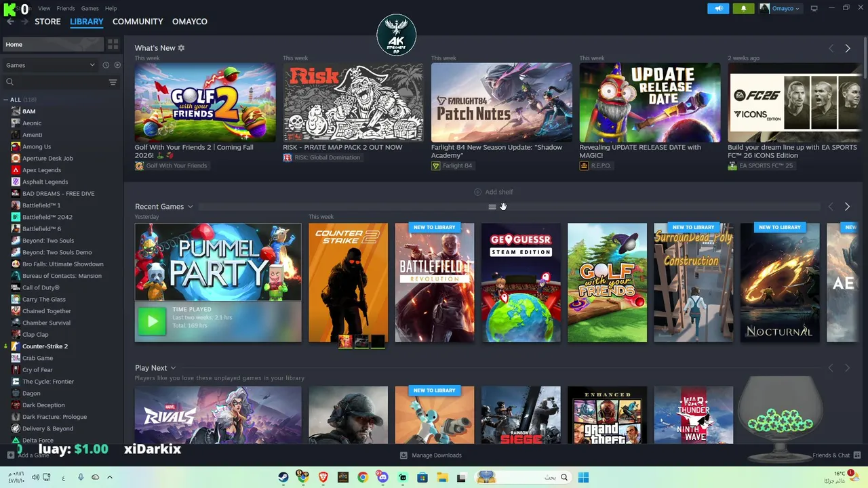Viewport: 868px width, 488px height.
Task: Go to the STORE tab
Action: point(47,22)
